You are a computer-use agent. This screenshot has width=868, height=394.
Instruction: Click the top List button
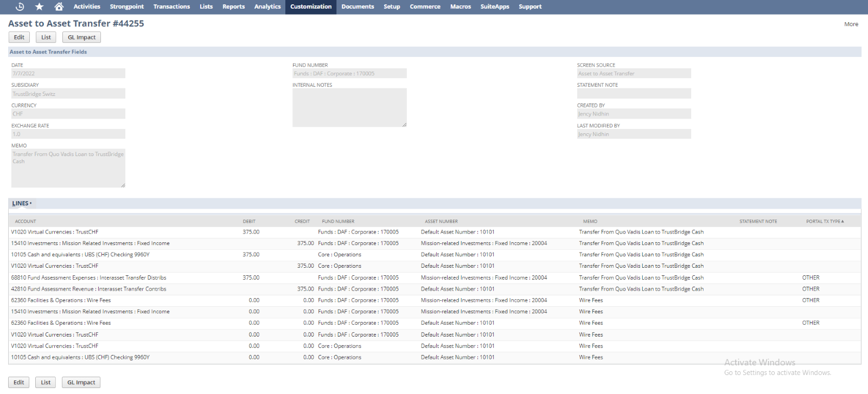tap(46, 37)
